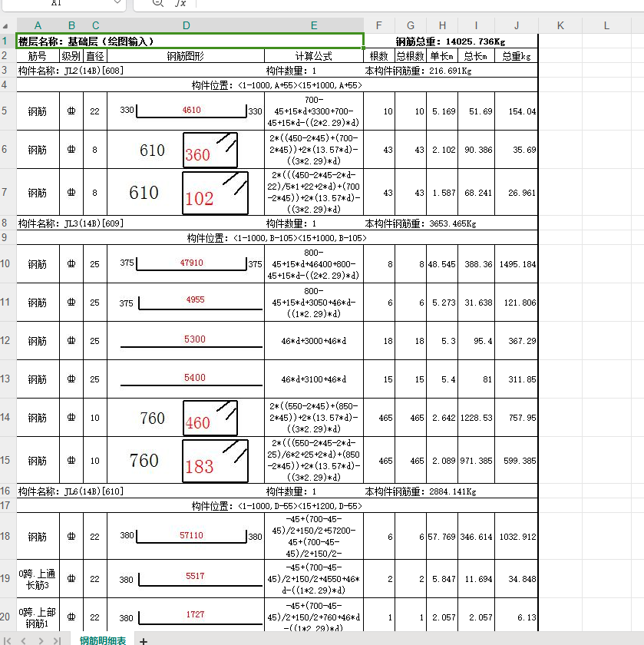This screenshot has width=644, height=645.
Task: Click the 构件位置 <1-1000,B-105> row
Action: point(277,238)
